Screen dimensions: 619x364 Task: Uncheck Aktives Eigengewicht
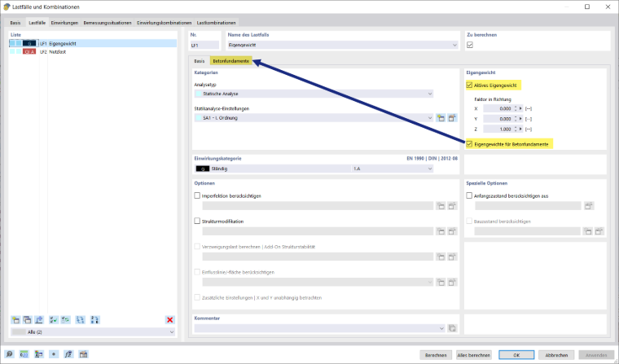(x=469, y=85)
